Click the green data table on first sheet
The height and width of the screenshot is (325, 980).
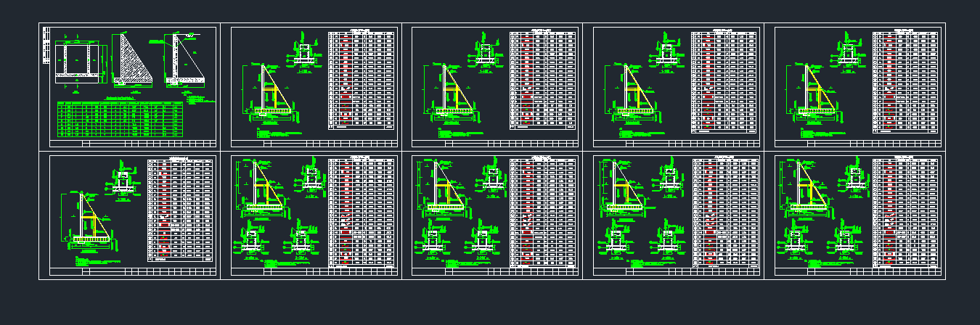[120, 120]
